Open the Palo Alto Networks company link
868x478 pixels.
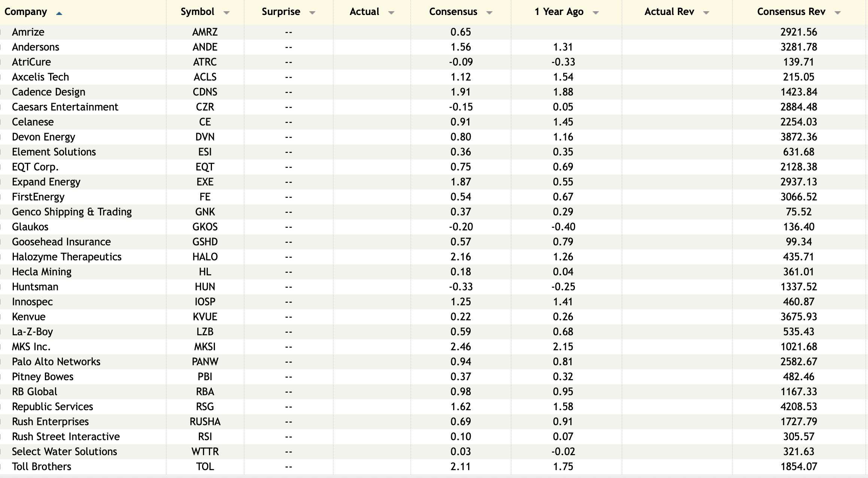coord(56,361)
